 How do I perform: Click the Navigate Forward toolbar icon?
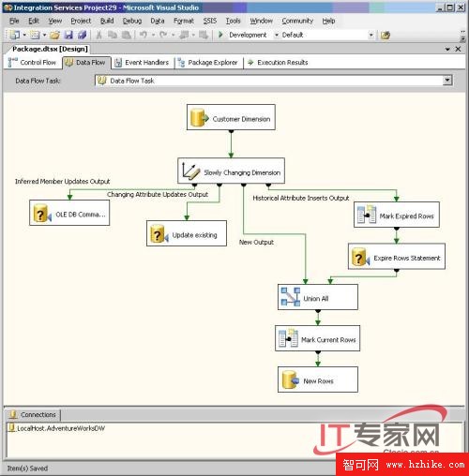point(204,35)
